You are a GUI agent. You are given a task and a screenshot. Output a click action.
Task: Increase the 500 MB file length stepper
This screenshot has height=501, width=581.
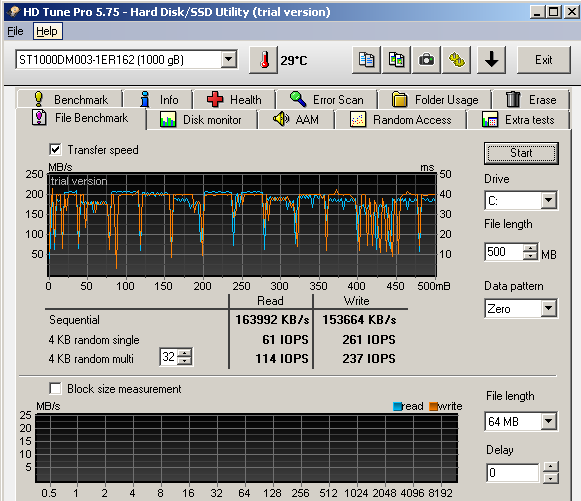[531, 248]
